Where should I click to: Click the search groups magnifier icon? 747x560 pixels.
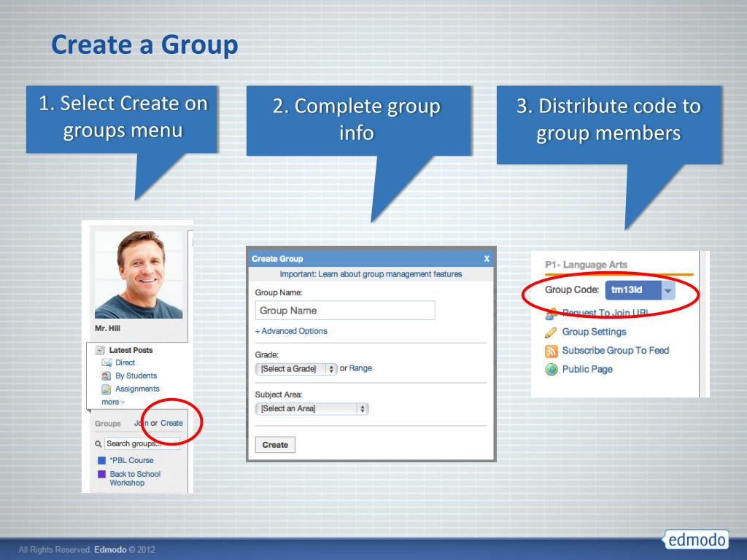98,444
